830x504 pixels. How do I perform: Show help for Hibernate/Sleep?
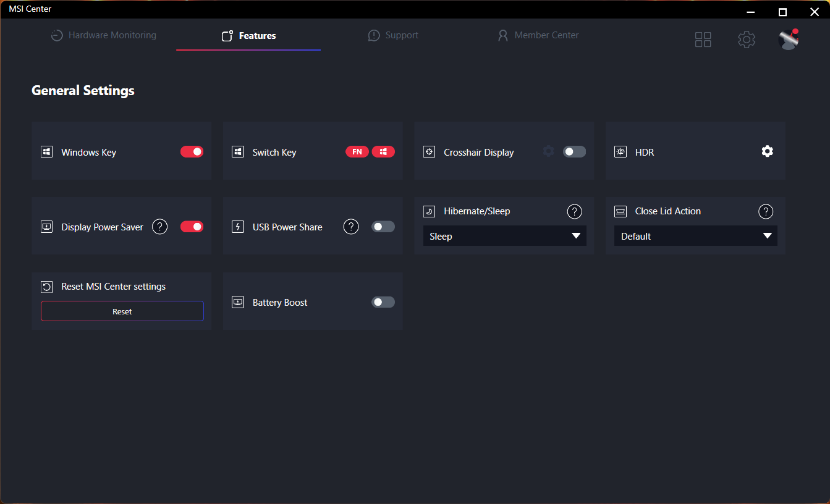[574, 211]
